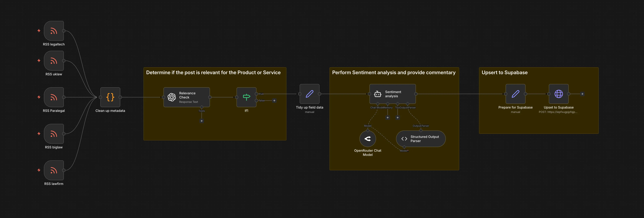Open the Upset to Supabase HTTP node

click(x=558, y=94)
